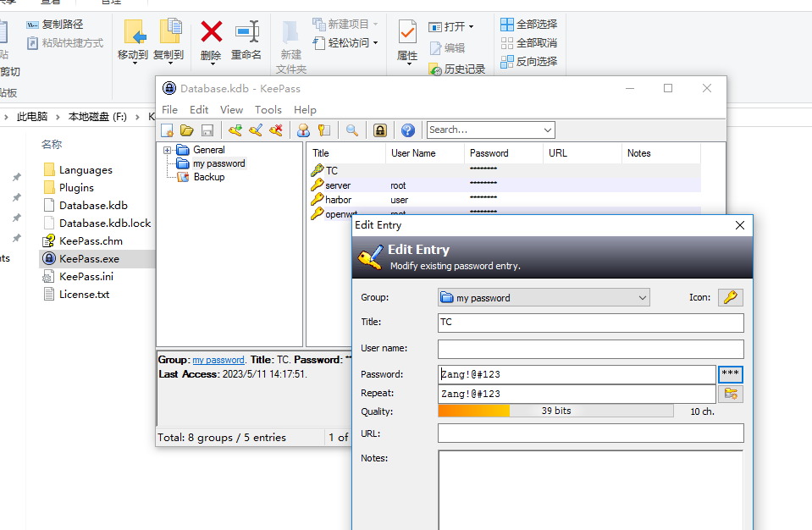Open the Help menu in KeePass
The height and width of the screenshot is (530, 812).
[305, 110]
